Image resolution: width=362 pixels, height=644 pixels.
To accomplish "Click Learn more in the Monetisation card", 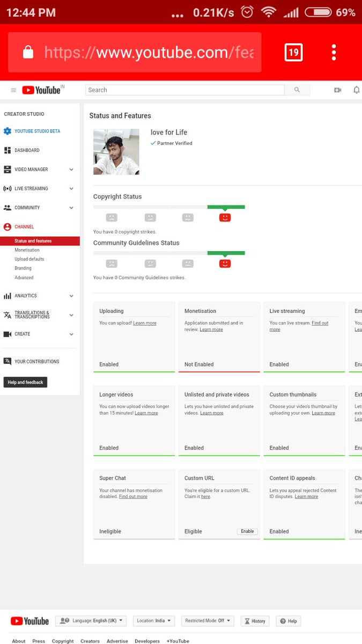I will [x=211, y=330].
